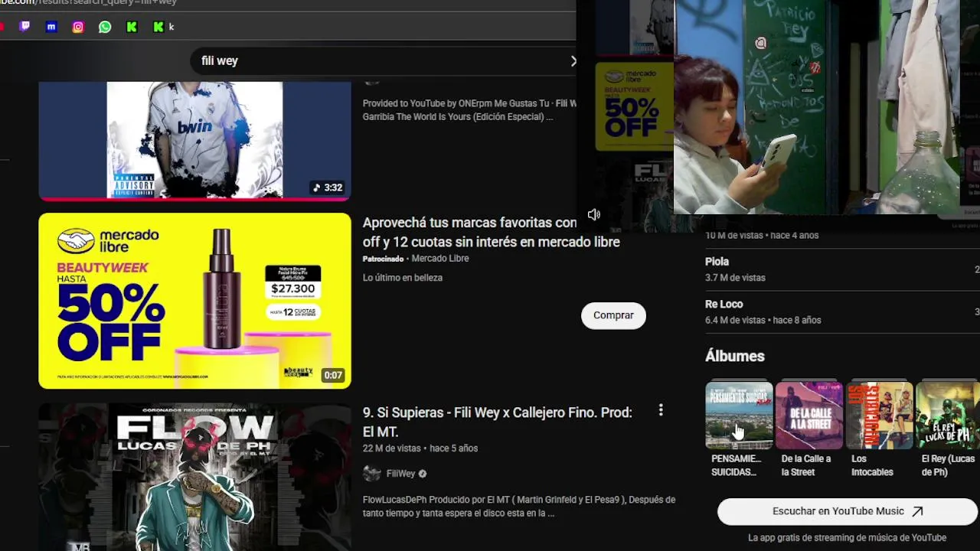Click the 'FlowLucasDePh Producido por El MT' description

(x=518, y=507)
